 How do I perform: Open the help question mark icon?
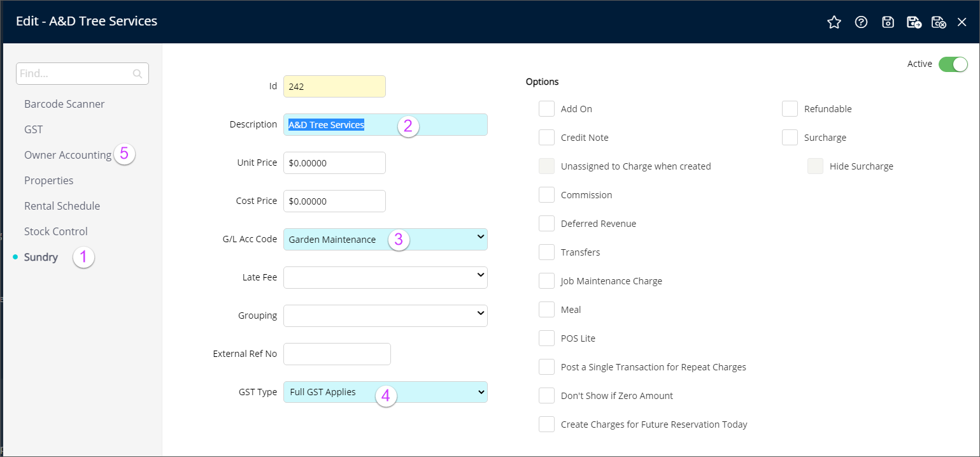[x=861, y=22]
